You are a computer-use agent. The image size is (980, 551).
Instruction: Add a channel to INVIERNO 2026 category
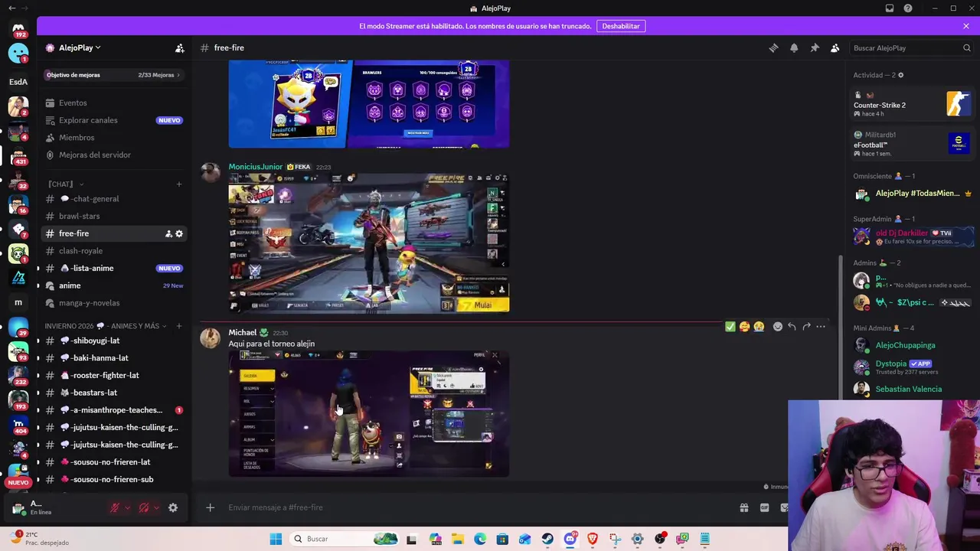179,326
